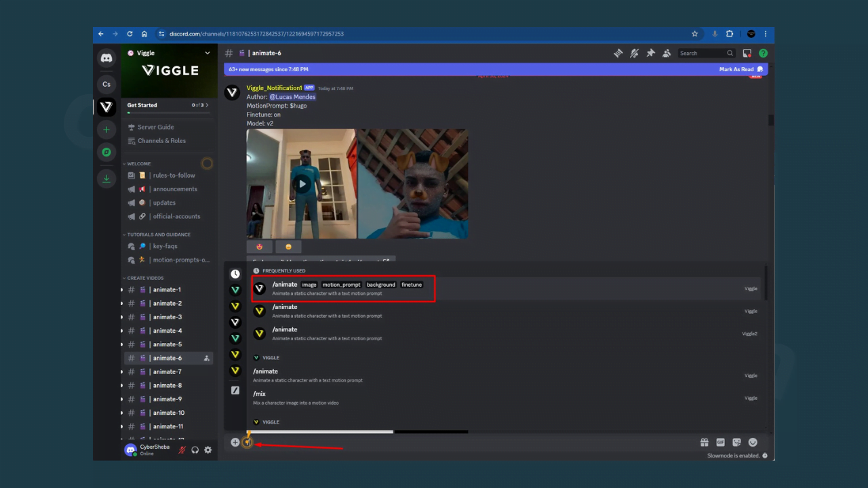The height and width of the screenshot is (488, 868).
Task: Switch to the animate-10 channel
Action: [x=167, y=413]
